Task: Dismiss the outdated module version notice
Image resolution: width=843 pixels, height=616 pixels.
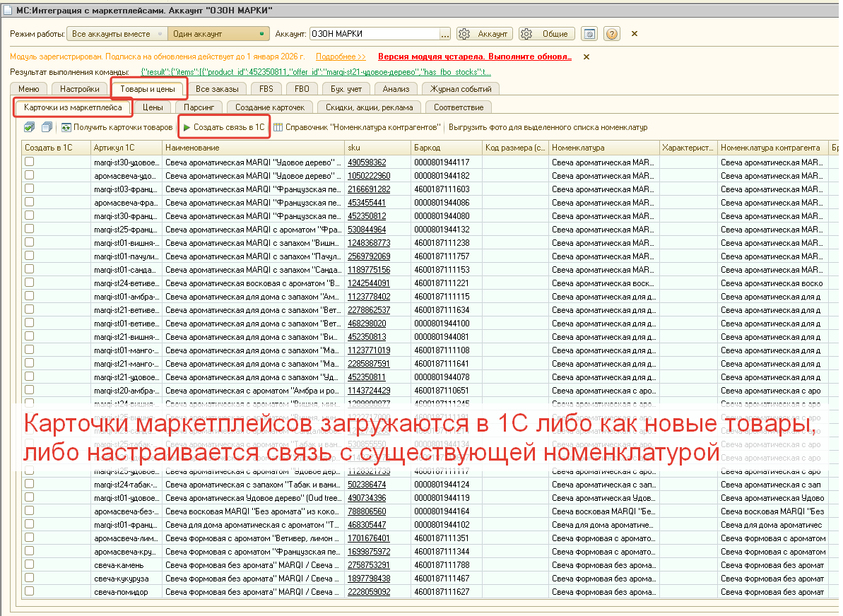Action: pyautogui.click(x=586, y=57)
